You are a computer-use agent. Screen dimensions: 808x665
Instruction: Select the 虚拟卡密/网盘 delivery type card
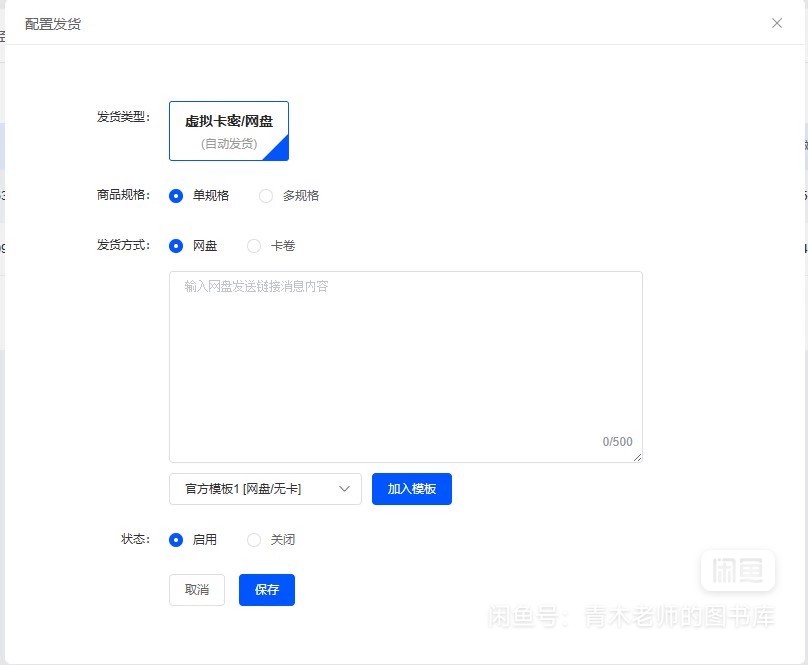229,131
